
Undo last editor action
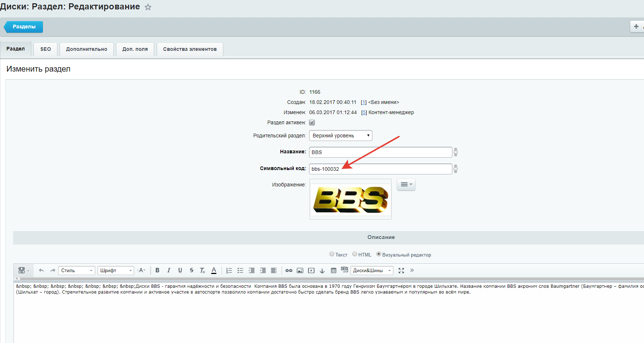point(41,270)
